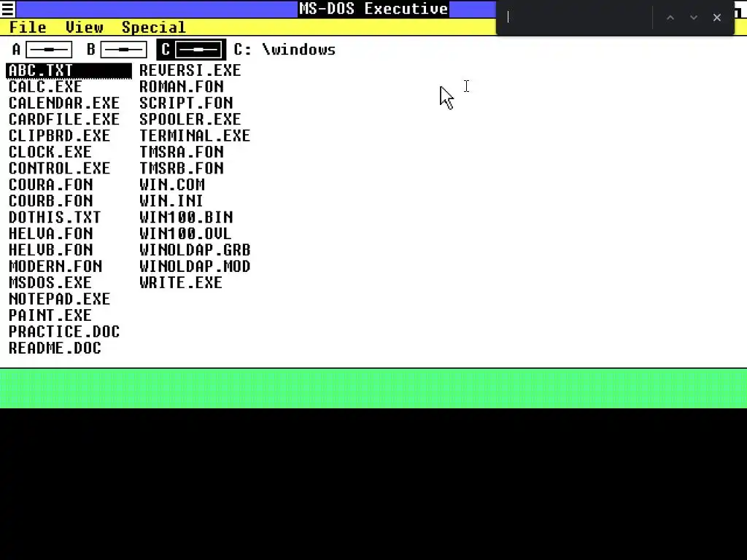Open the File menu

(28, 27)
